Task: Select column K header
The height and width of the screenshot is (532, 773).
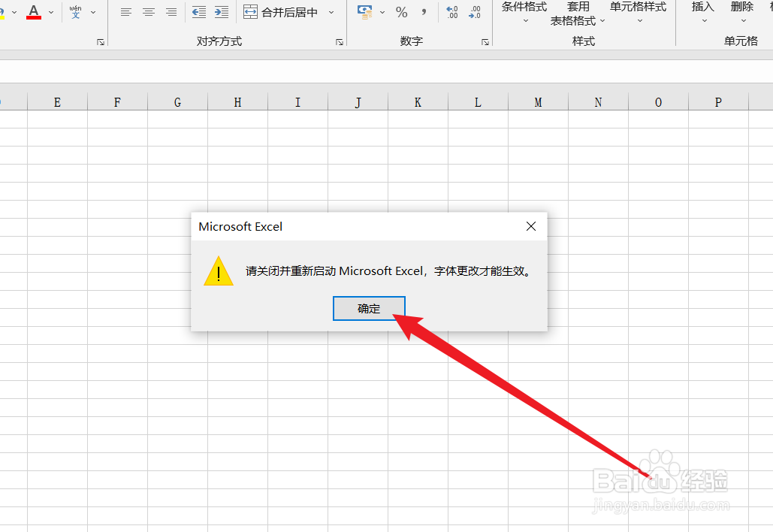Action: click(x=418, y=102)
